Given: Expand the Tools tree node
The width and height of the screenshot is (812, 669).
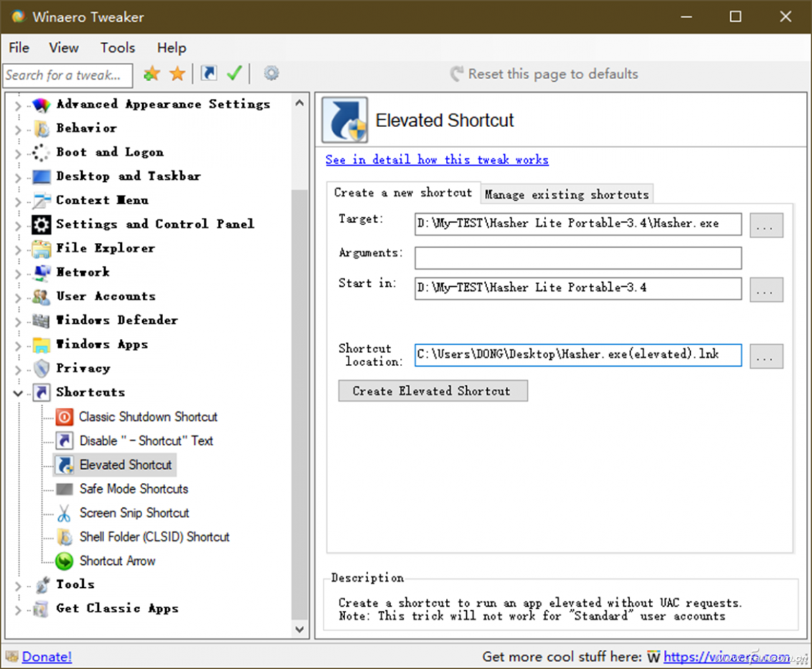Looking at the screenshot, I should click(18, 585).
